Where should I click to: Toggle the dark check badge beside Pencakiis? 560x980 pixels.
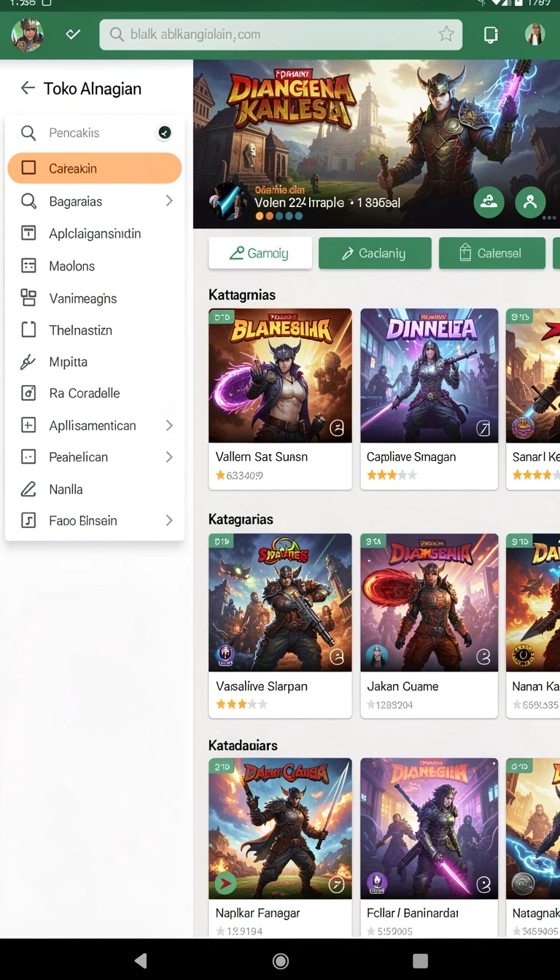pos(165,133)
